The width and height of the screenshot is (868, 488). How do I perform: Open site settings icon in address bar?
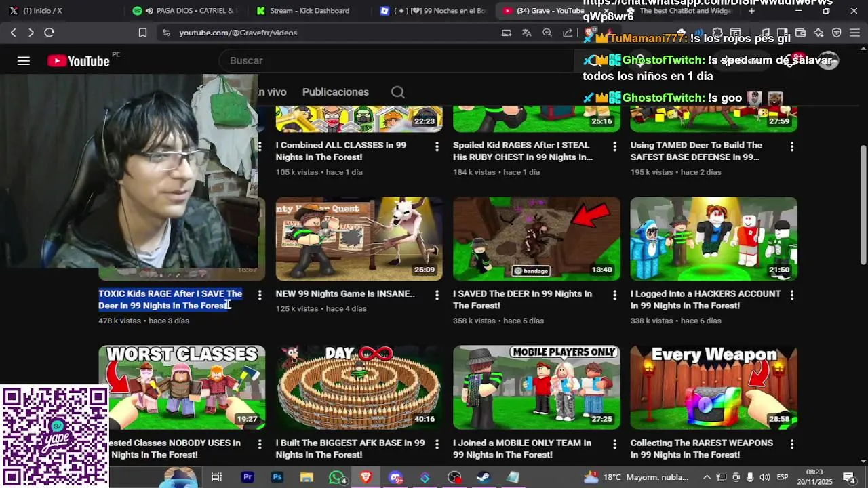(x=166, y=33)
